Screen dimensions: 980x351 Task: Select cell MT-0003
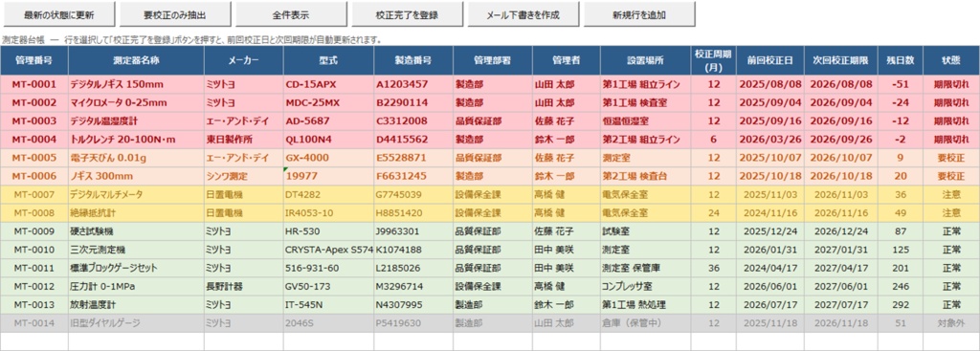34,121
